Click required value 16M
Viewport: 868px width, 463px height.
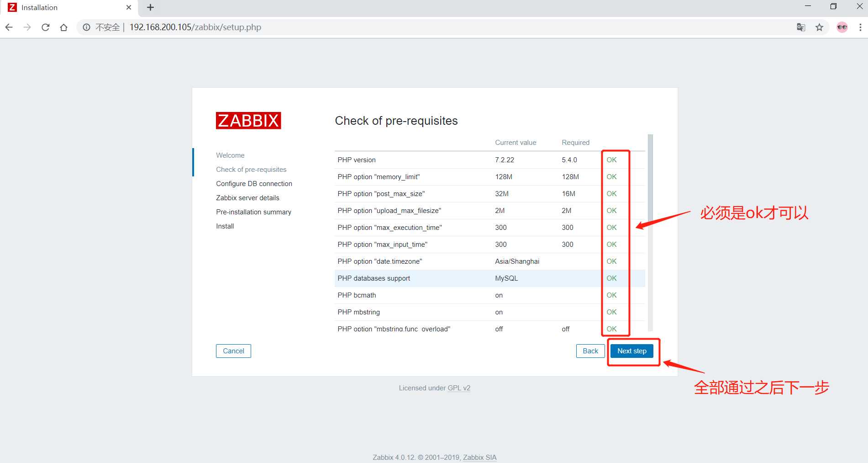(x=568, y=194)
